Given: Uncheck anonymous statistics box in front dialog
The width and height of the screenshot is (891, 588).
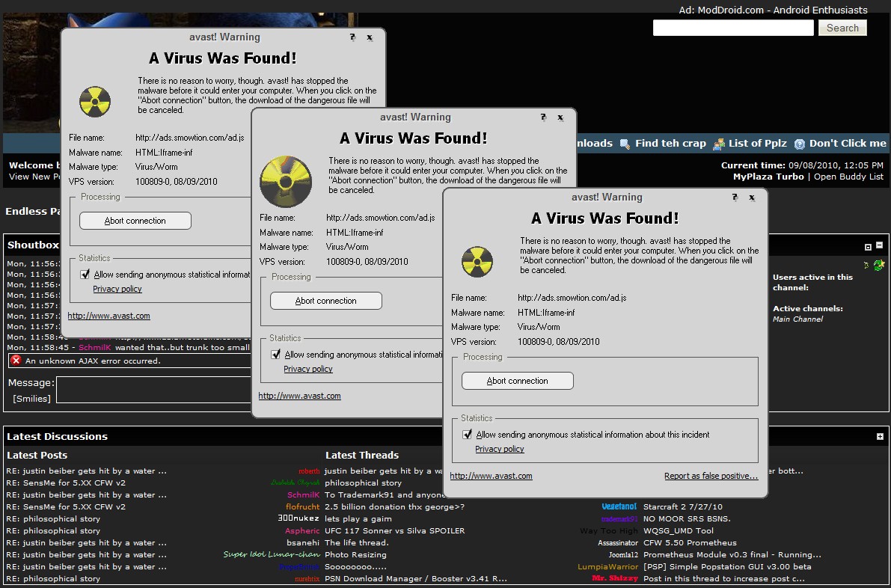Looking at the screenshot, I should coord(468,435).
